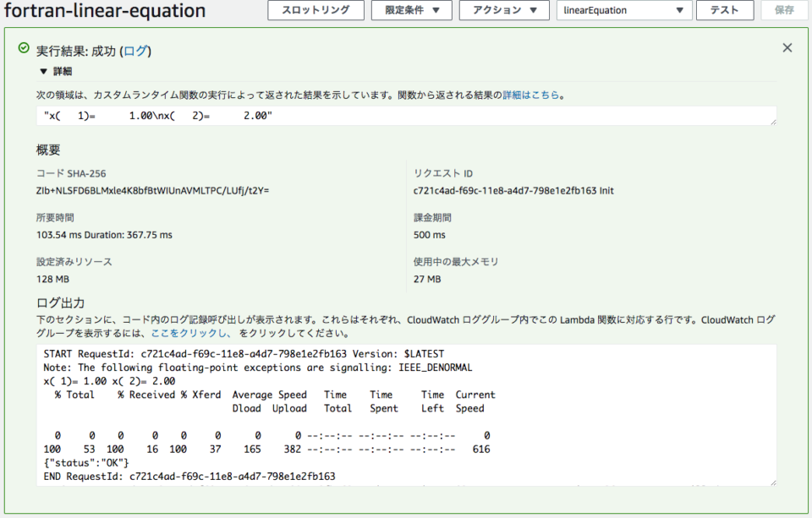Click inside the ログ出力 log text area
The width and height of the screenshot is (812, 518).
[406, 414]
